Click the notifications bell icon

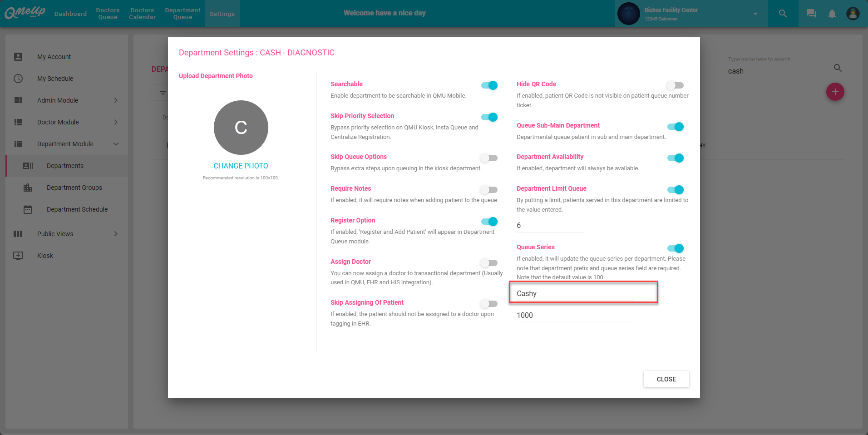pyautogui.click(x=832, y=13)
